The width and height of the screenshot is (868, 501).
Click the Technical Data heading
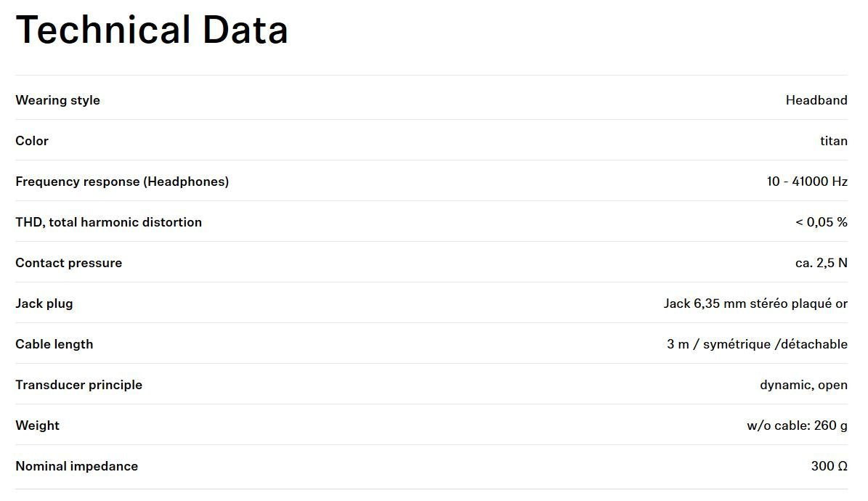[152, 30]
